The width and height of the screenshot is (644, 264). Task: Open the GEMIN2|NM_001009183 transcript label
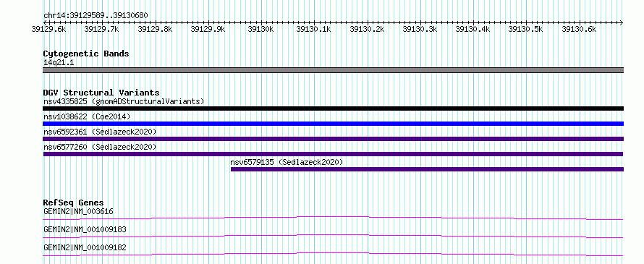85,229
